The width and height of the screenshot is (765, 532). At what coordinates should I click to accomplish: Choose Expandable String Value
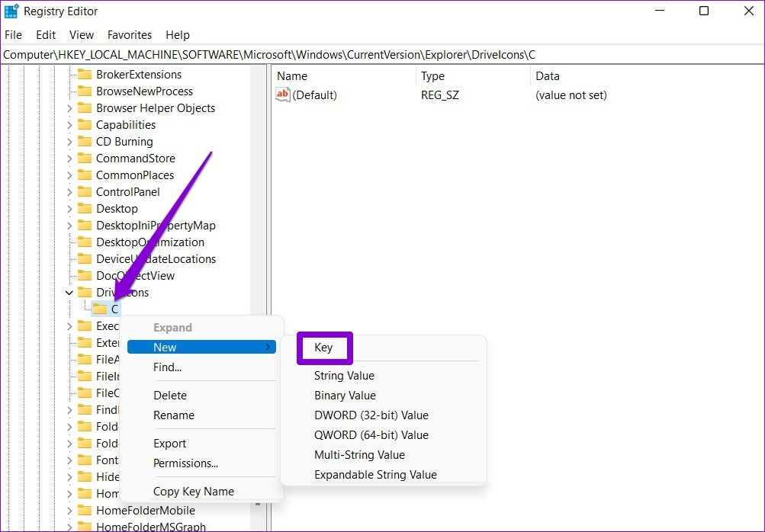[376, 475]
